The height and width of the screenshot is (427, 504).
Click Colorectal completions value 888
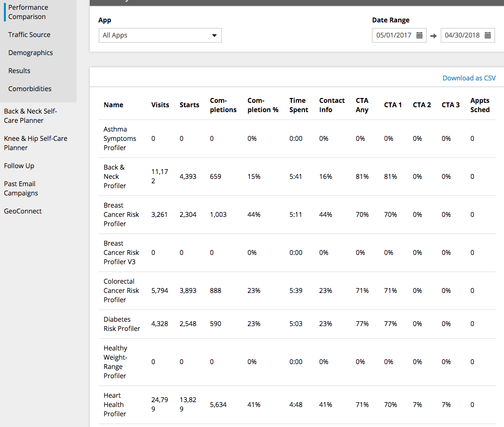pyautogui.click(x=215, y=291)
